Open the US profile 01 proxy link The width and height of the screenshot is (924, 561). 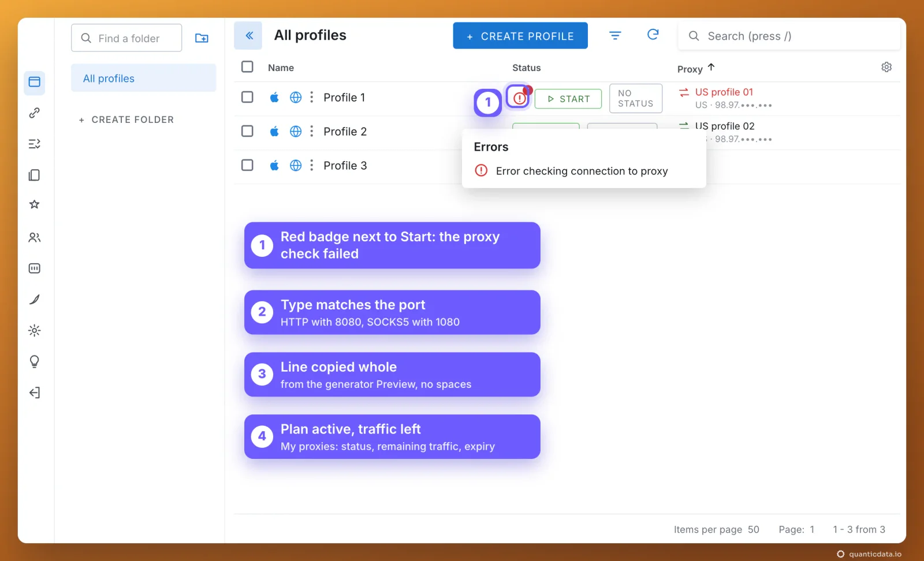(724, 92)
